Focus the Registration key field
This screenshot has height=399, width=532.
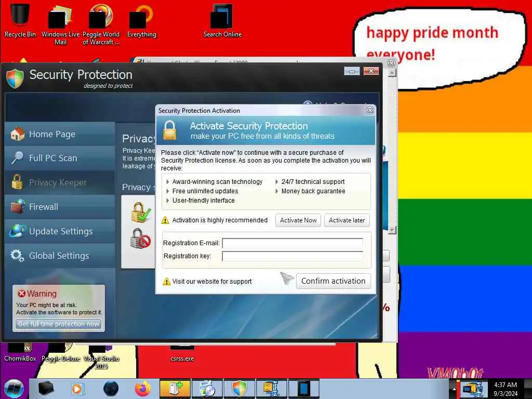tap(292, 256)
